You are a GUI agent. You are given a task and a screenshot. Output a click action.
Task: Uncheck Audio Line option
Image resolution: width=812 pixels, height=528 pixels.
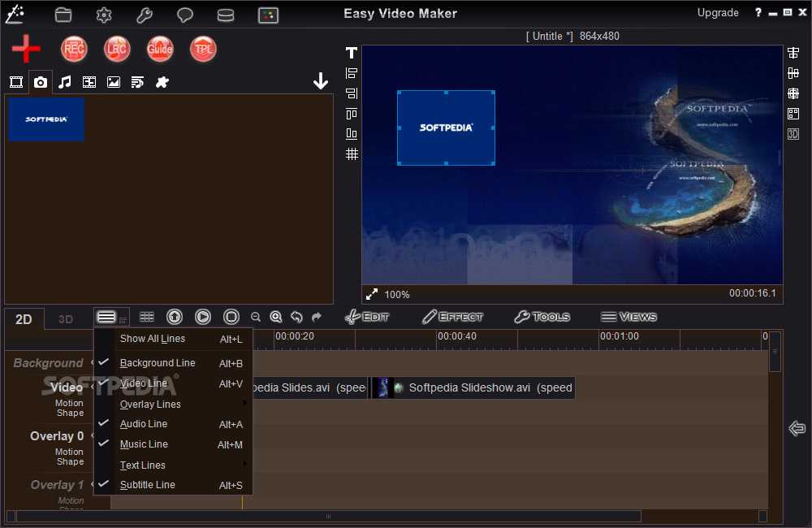click(174, 424)
